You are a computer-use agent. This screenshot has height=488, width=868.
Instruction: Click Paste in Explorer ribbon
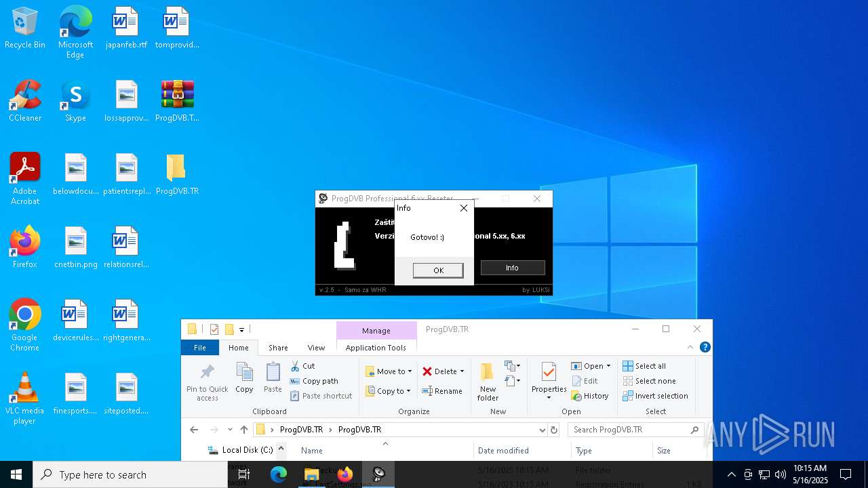click(x=273, y=378)
